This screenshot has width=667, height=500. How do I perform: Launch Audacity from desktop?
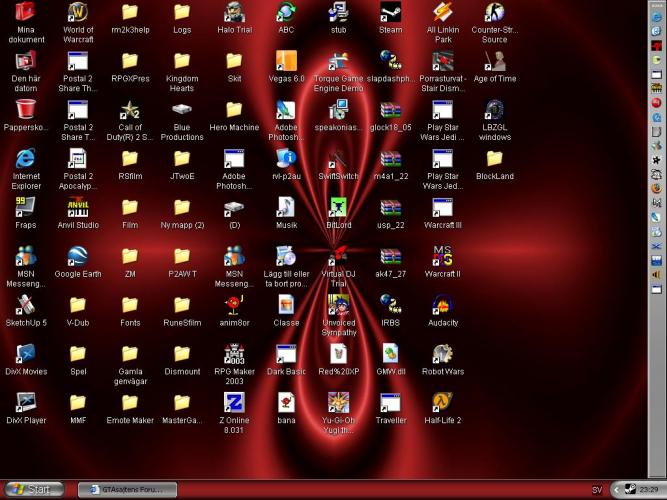tap(442, 305)
